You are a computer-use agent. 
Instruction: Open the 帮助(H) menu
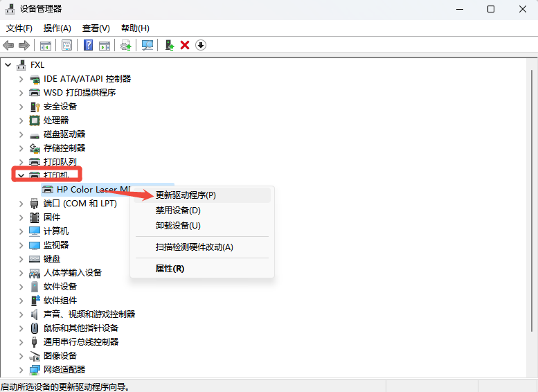[135, 28]
